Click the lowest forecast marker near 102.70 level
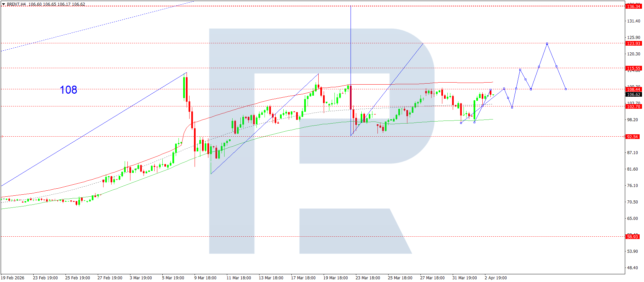This screenshot has height=282, width=644. pyautogui.click(x=512, y=107)
